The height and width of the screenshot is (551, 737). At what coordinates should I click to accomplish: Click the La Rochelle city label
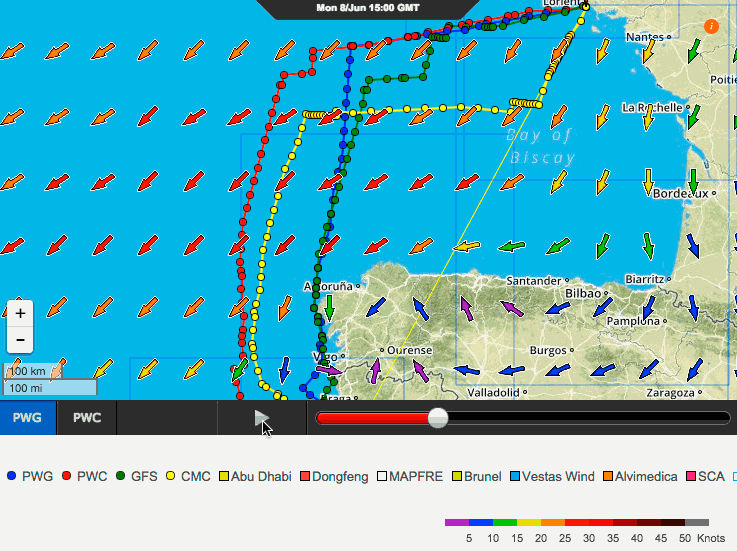(x=652, y=108)
